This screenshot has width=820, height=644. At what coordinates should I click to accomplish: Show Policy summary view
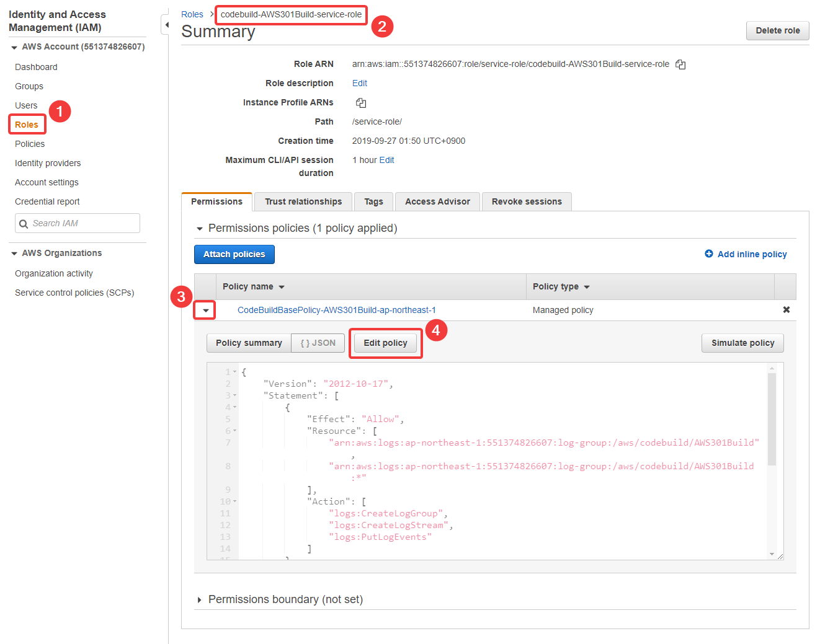[x=249, y=343]
